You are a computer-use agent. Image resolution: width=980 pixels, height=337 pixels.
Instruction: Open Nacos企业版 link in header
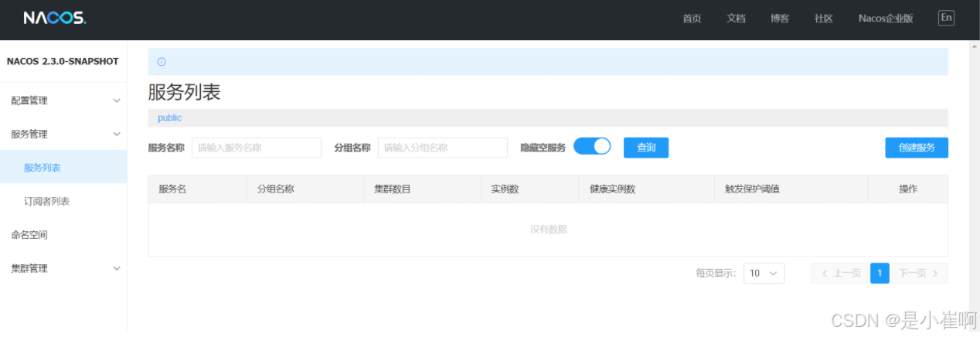886,19
